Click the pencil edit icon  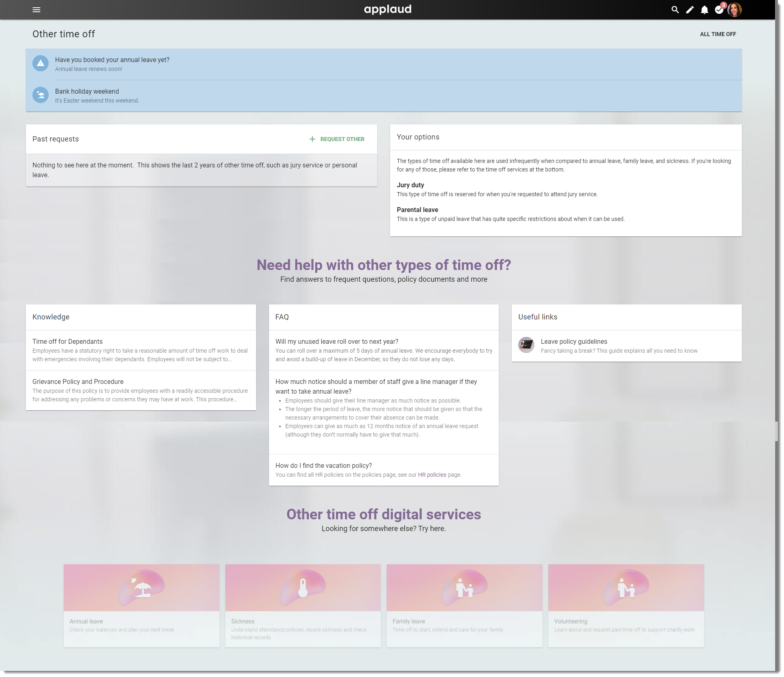tap(690, 10)
